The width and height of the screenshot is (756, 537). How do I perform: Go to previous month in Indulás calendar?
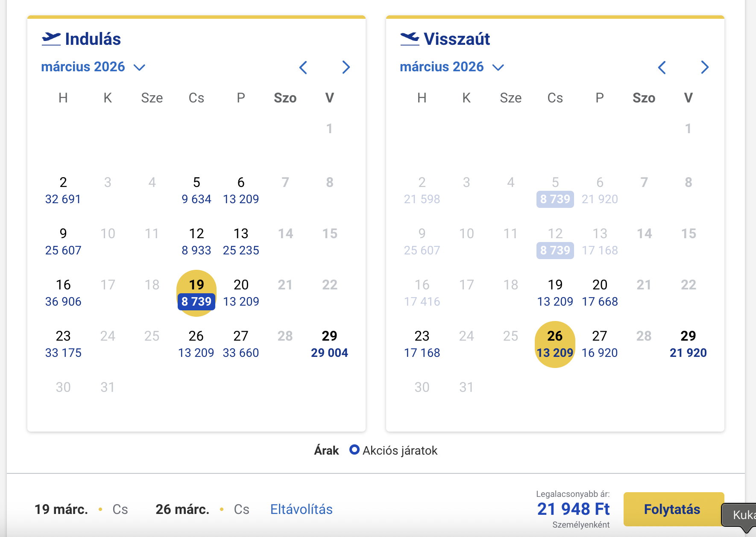(303, 67)
